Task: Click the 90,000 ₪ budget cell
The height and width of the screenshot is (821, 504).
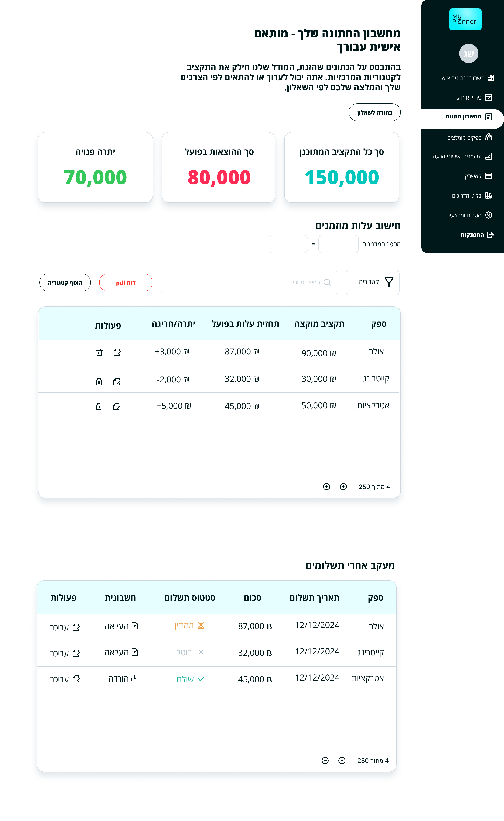Action: click(x=319, y=353)
